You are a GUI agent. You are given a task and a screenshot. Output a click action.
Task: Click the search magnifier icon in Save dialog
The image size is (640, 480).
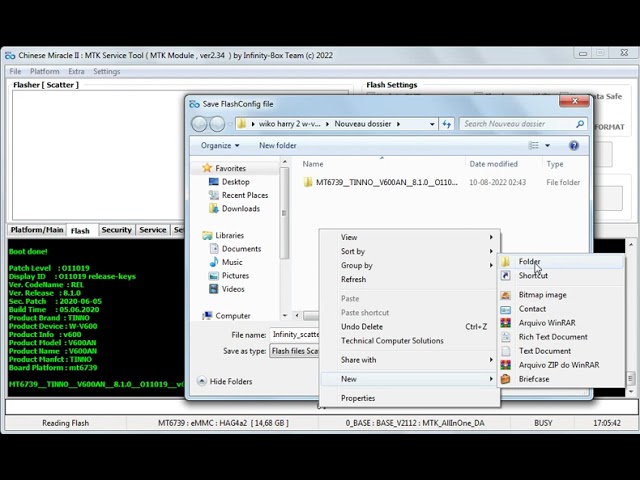tap(580, 124)
